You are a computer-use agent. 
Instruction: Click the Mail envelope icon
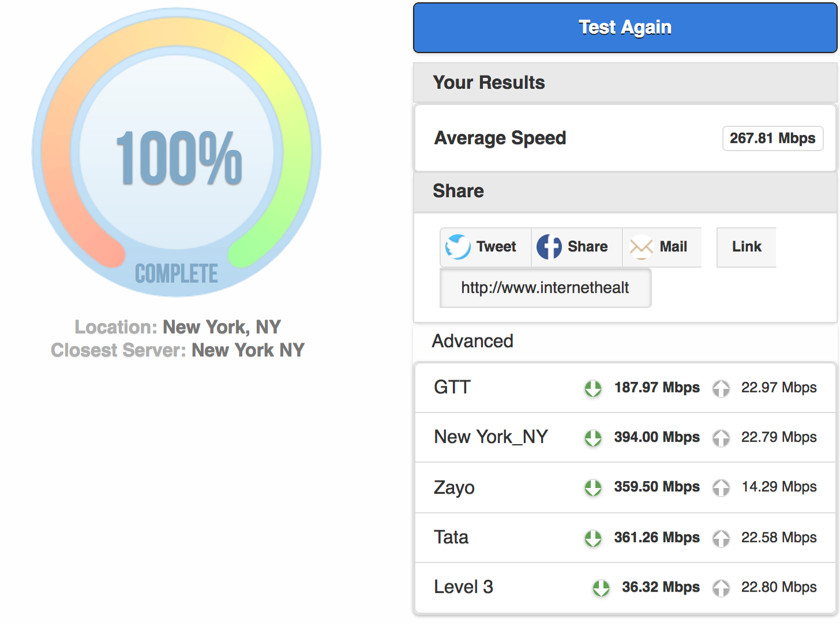[x=641, y=247]
